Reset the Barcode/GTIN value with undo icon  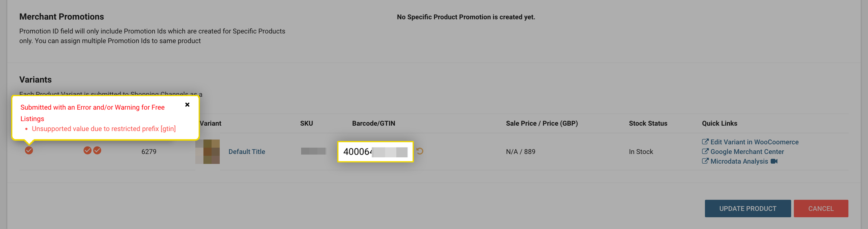coord(420,151)
